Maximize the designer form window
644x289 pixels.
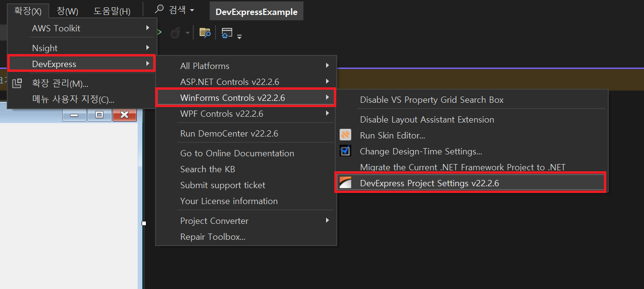click(x=100, y=115)
